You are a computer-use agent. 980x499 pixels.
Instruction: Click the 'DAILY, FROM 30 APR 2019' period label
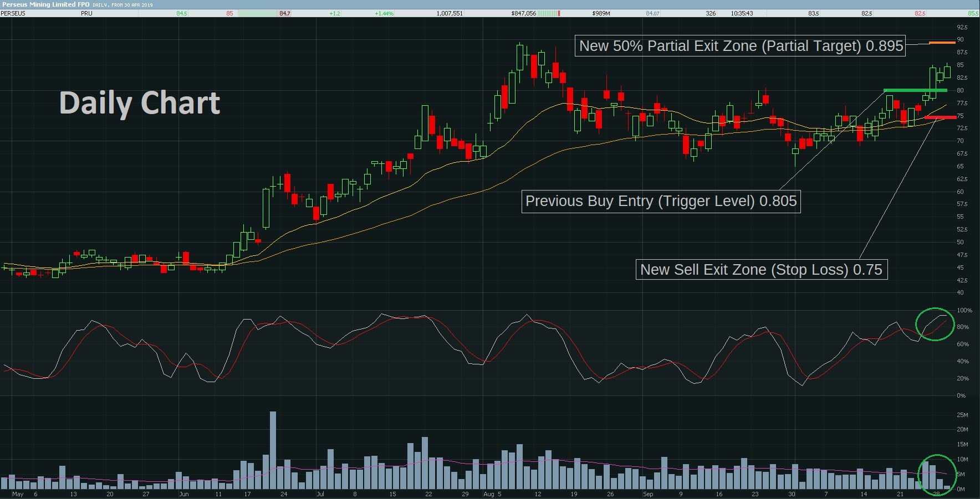click(122, 5)
